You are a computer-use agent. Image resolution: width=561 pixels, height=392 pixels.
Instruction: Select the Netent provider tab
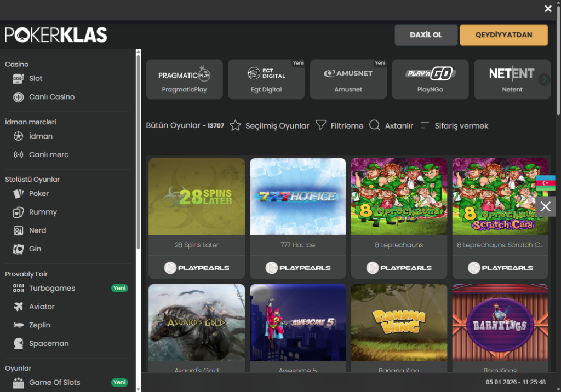512,79
